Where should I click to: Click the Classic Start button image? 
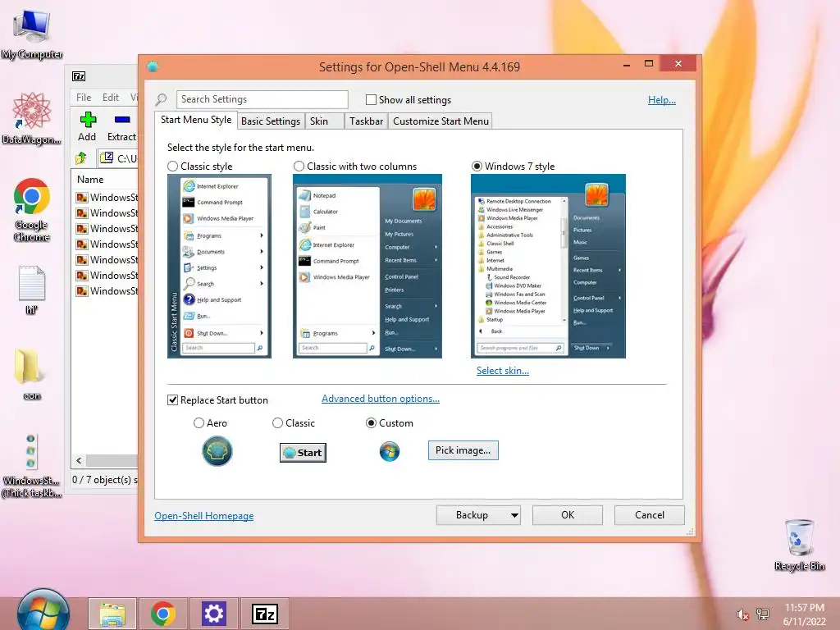(303, 453)
